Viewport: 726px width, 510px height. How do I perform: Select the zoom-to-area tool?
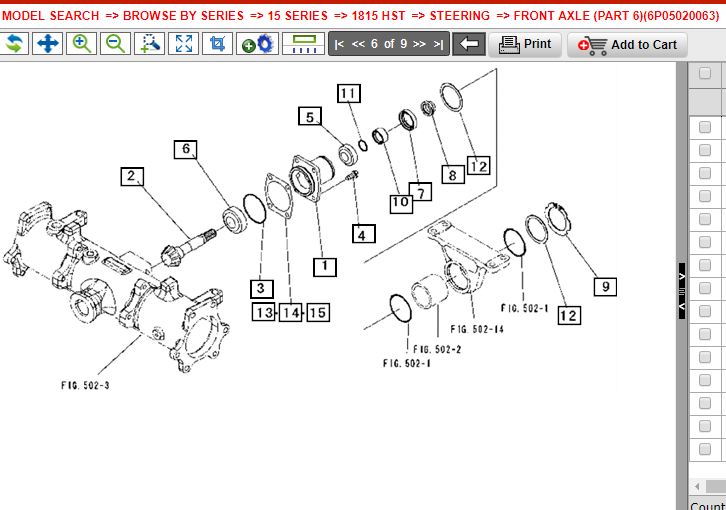(x=150, y=44)
